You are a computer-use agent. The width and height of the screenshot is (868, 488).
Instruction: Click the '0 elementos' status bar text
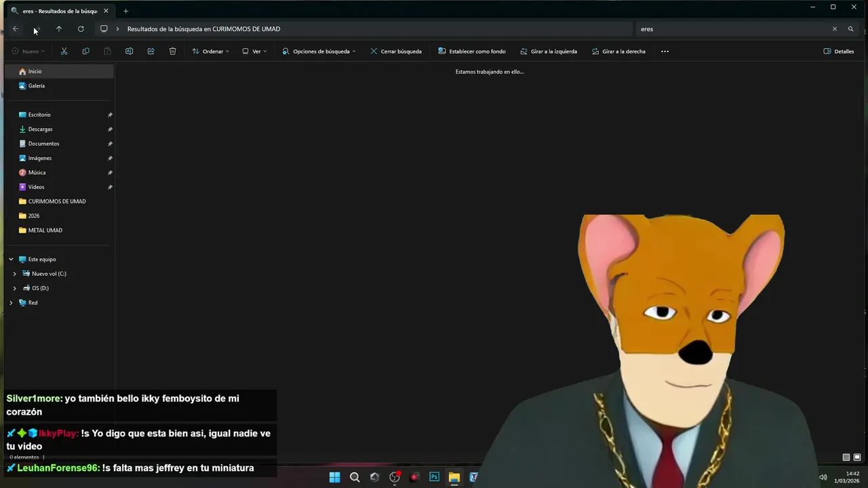(x=24, y=457)
